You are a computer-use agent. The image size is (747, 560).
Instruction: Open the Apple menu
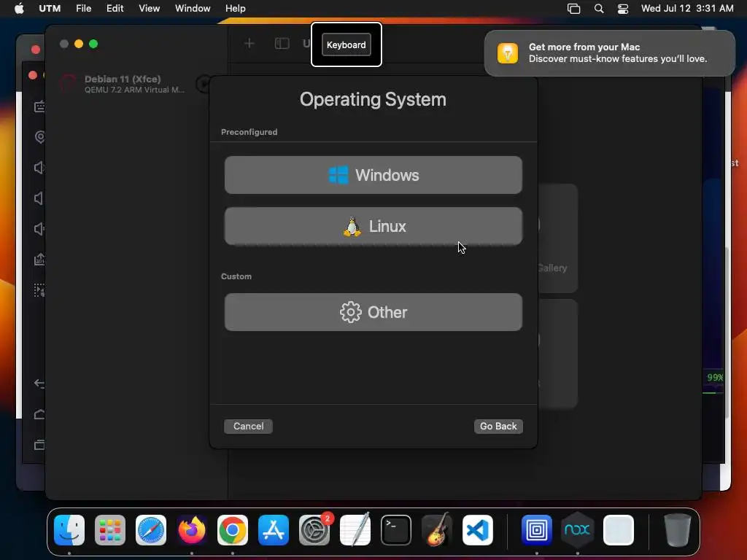click(19, 9)
